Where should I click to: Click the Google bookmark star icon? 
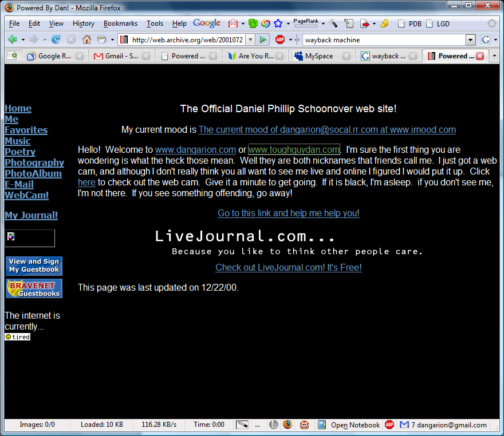click(x=278, y=23)
